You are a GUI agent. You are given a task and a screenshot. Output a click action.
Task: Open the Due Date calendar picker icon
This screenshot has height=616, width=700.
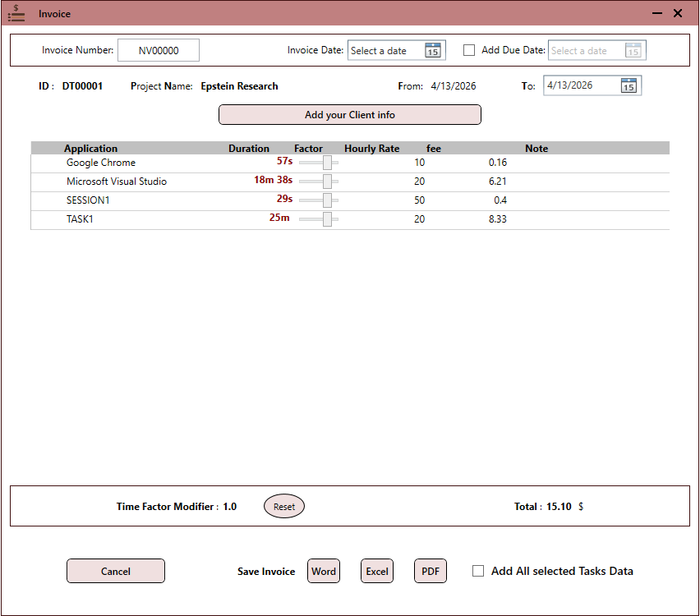tap(634, 50)
